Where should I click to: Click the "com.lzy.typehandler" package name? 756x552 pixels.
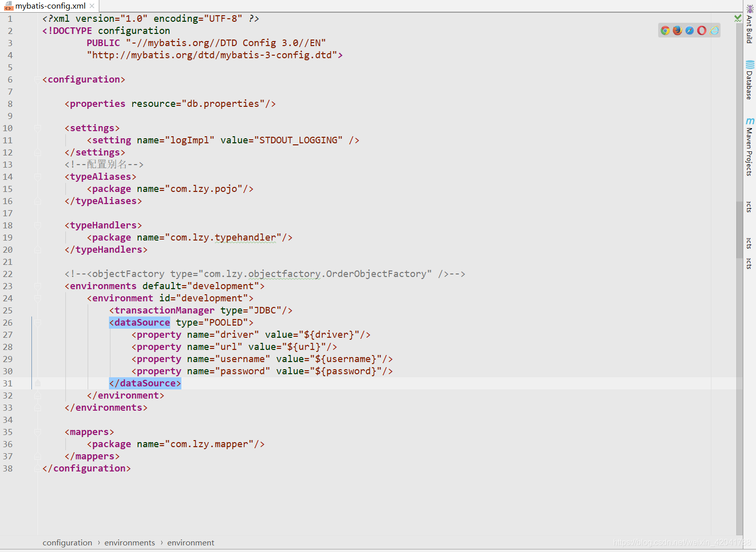click(x=223, y=238)
